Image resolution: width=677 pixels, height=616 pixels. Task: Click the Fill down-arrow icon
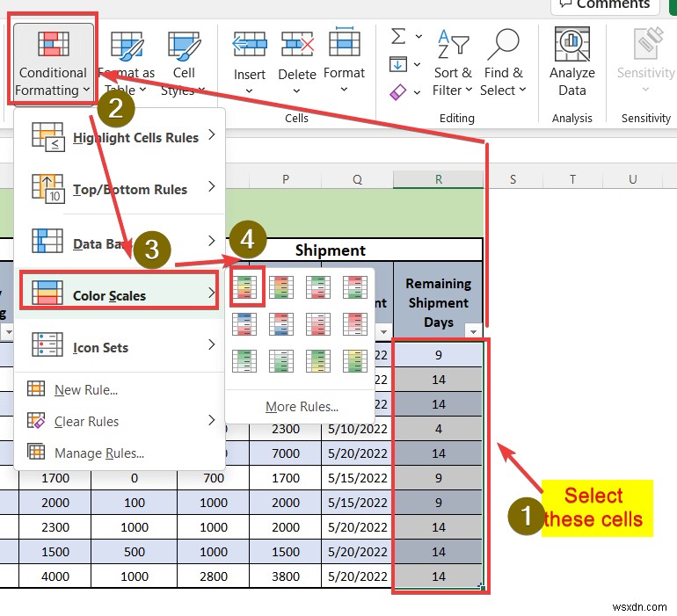point(397,64)
